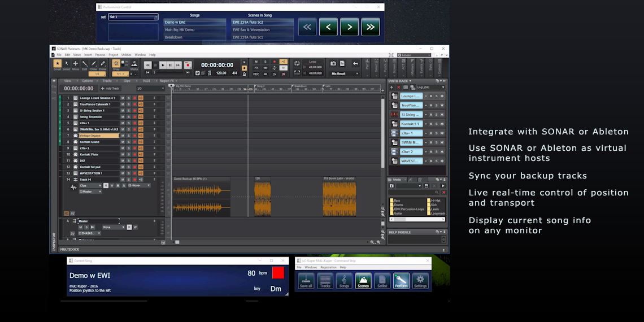Viewport: 644px width, 322px height.
Task: Arm the transport Record button
Action: (x=188, y=65)
